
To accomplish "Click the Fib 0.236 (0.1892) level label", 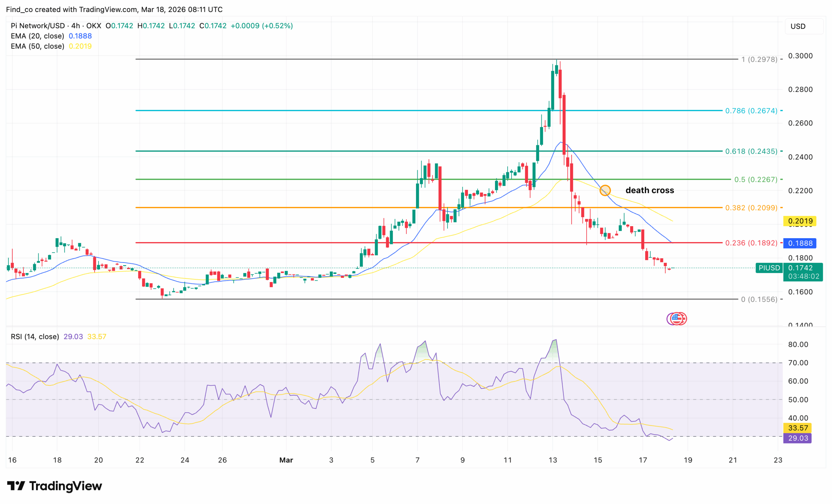I will pyautogui.click(x=751, y=243).
